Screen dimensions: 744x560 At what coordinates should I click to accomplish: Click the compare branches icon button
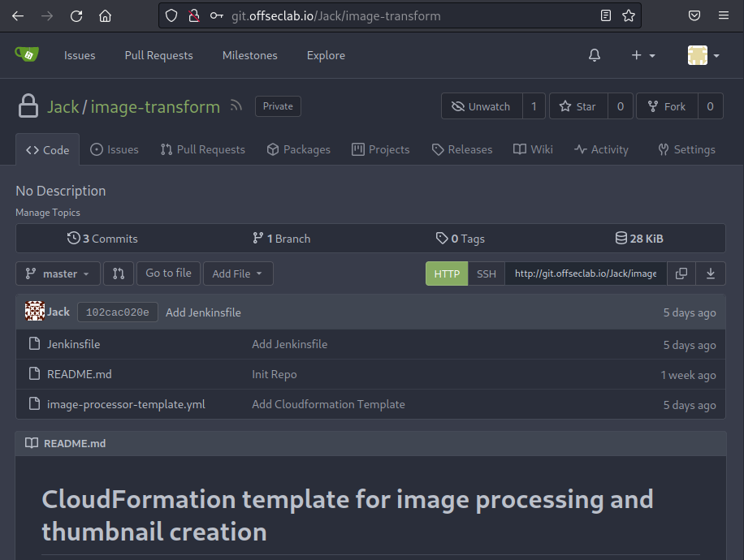(119, 274)
